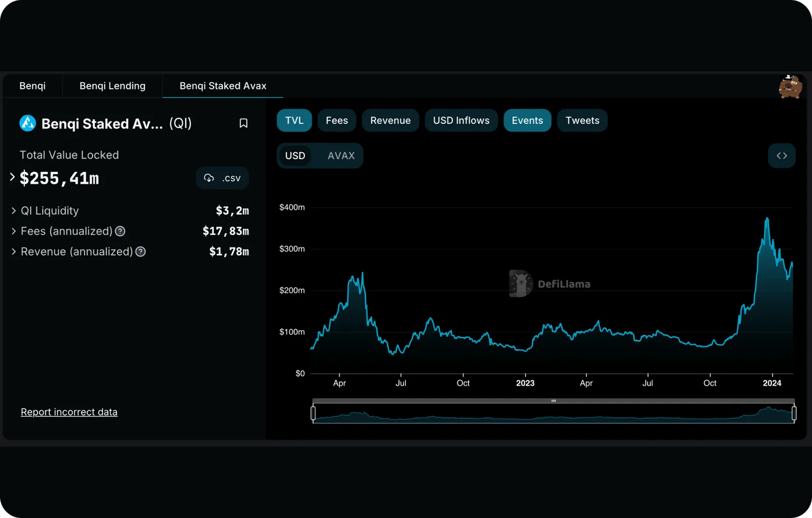Viewport: 812px width, 518px height.
Task: Open the Benqi Lending tab
Action: click(113, 86)
